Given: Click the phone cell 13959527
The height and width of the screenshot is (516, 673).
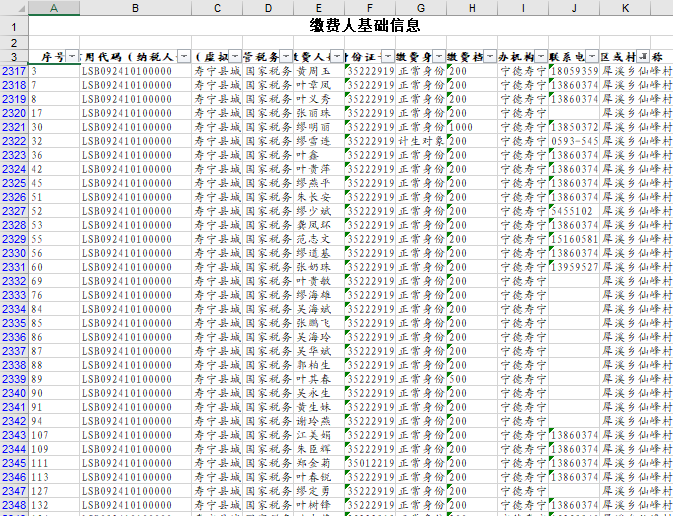Looking at the screenshot, I should click(575, 267).
